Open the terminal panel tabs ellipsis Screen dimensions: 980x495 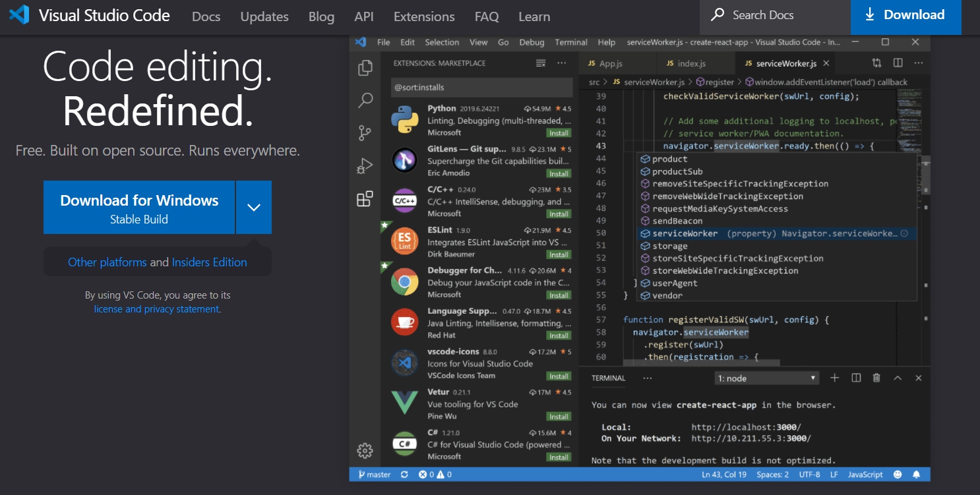tap(647, 378)
